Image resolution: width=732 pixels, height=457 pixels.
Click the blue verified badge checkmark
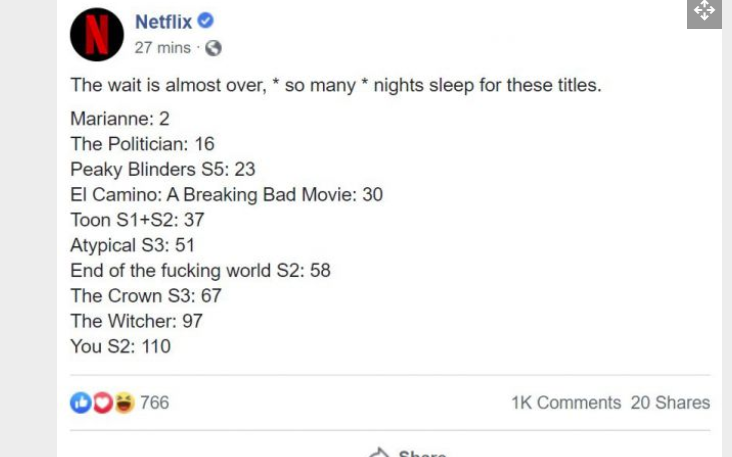point(205,21)
